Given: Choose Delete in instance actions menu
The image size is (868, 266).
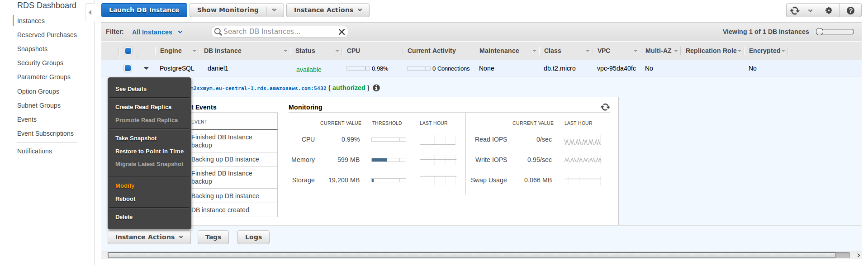Looking at the screenshot, I should pos(124,217).
